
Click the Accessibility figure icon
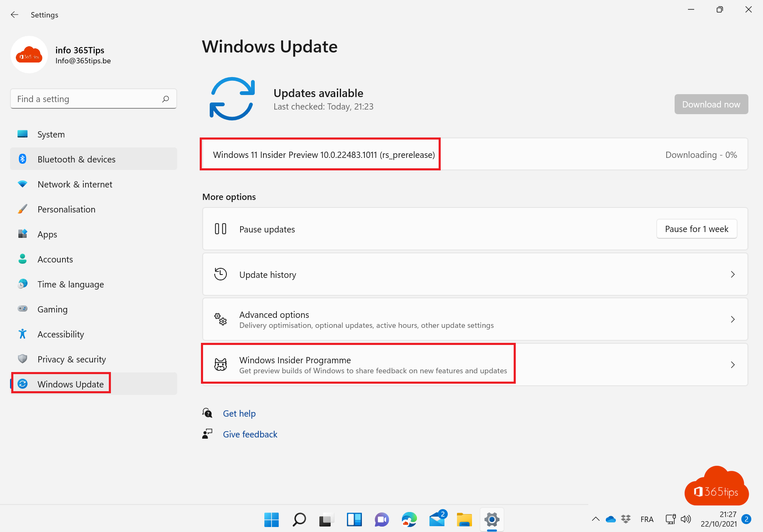(23, 334)
